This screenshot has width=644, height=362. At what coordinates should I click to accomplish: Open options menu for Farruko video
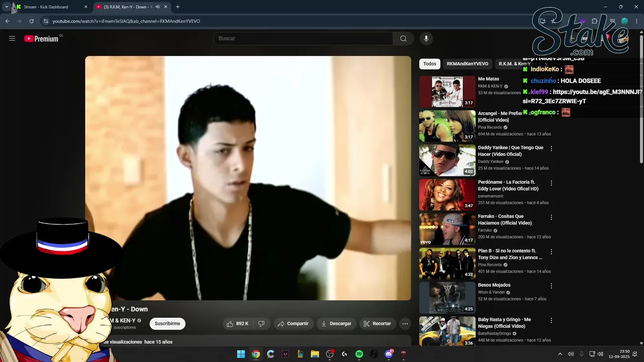pyautogui.click(x=551, y=217)
